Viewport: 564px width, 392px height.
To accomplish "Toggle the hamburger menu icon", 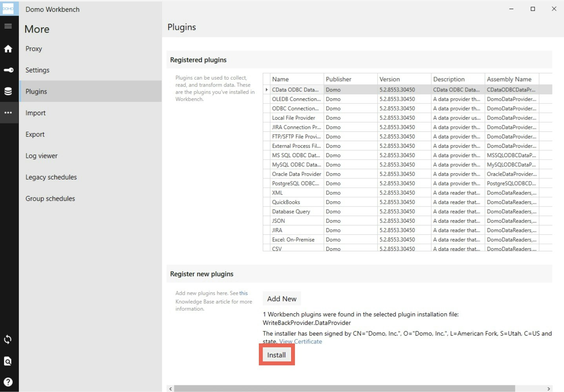I will click(8, 26).
